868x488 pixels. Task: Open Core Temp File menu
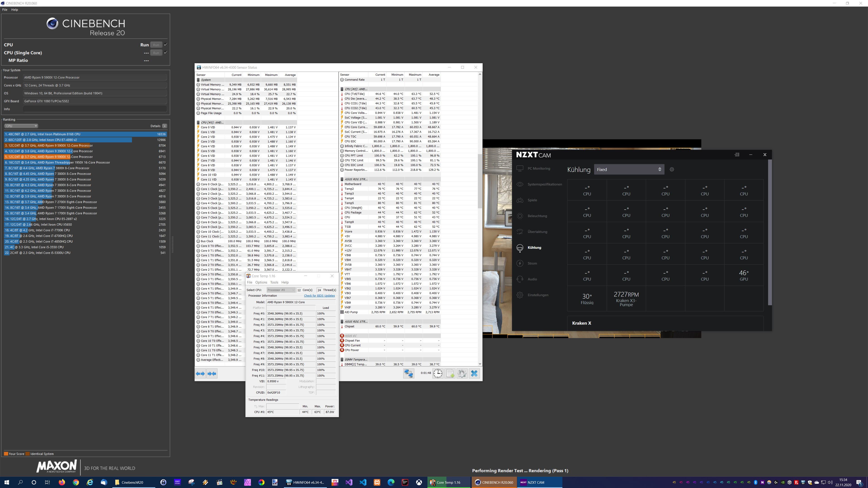(249, 282)
